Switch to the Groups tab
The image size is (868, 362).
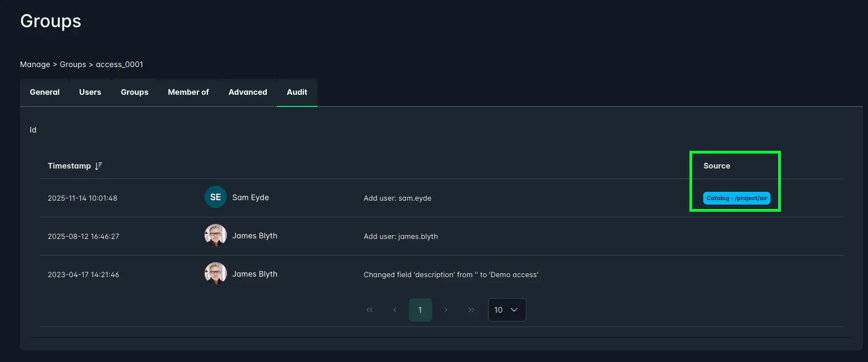point(134,92)
